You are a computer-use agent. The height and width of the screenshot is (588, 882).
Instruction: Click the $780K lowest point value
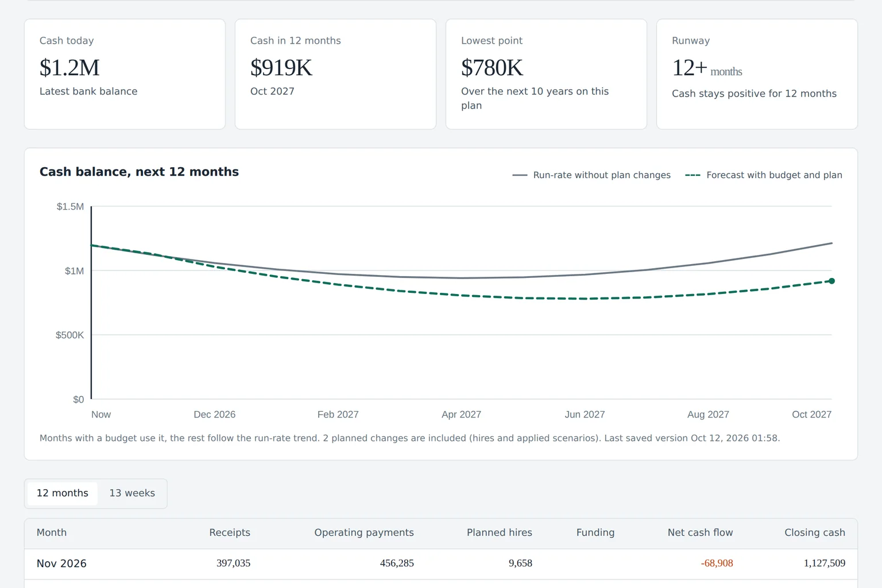[x=492, y=68]
